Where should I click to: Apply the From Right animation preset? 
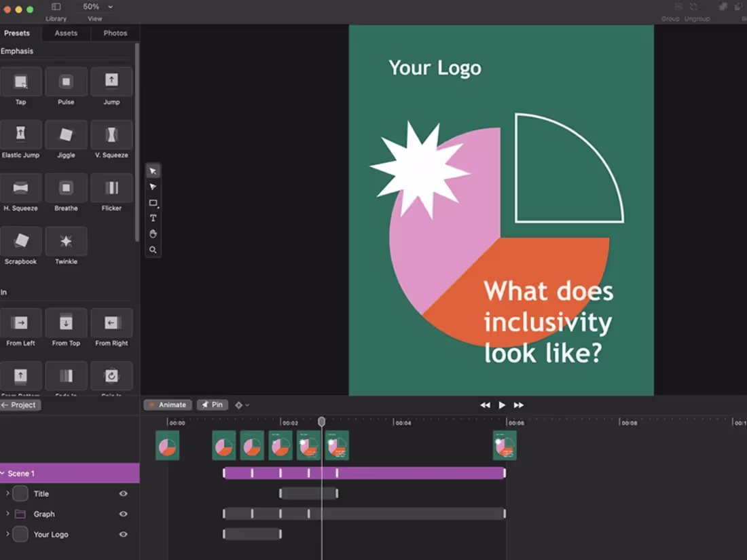111,324
